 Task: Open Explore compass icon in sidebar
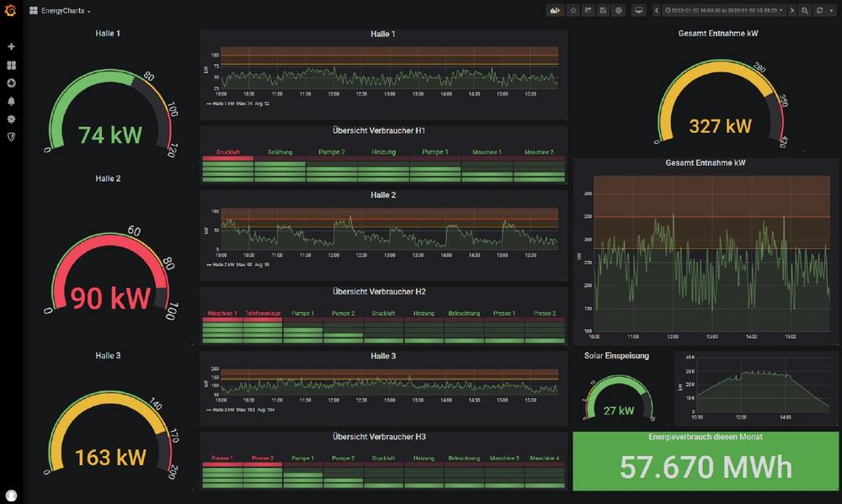pyautogui.click(x=11, y=83)
